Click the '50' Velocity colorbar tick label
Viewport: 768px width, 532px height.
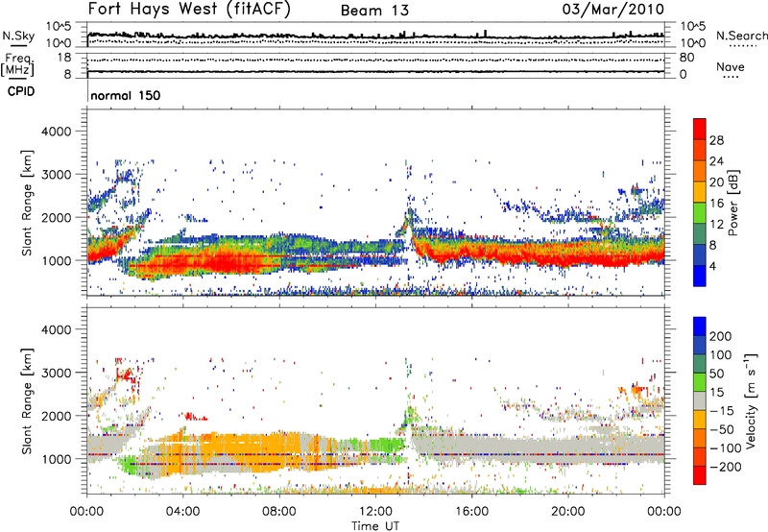tap(716, 374)
